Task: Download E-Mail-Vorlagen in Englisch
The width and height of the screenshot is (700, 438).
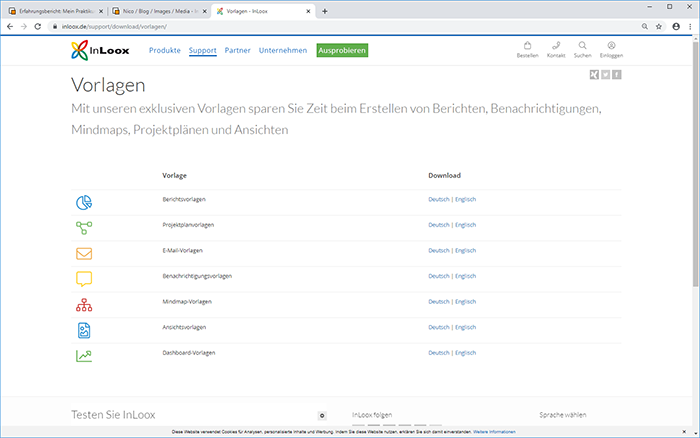Action: point(466,250)
